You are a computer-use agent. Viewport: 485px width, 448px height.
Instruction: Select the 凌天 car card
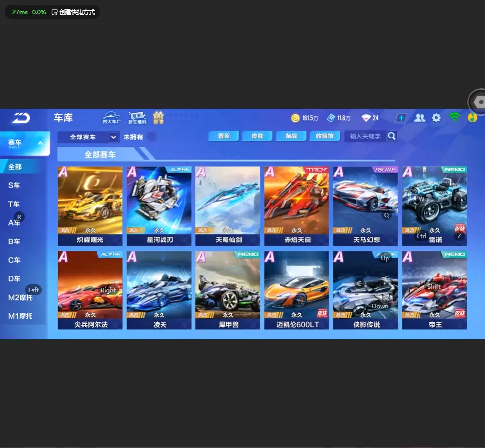159,290
